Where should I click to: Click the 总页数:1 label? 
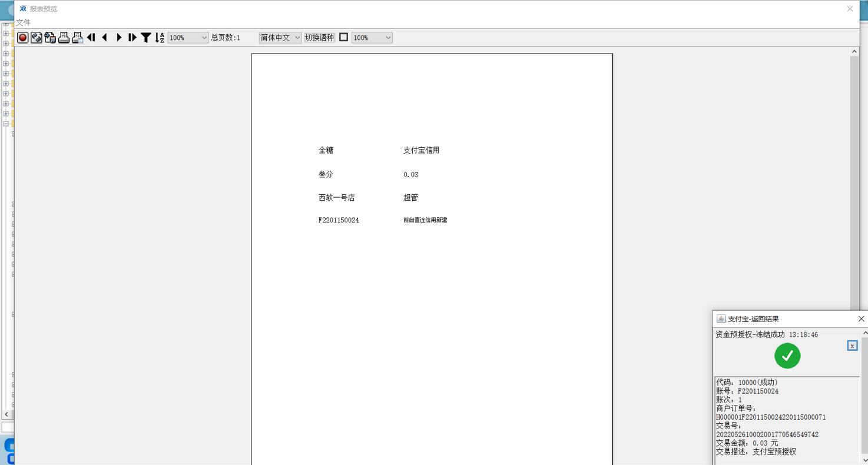pyautogui.click(x=226, y=38)
